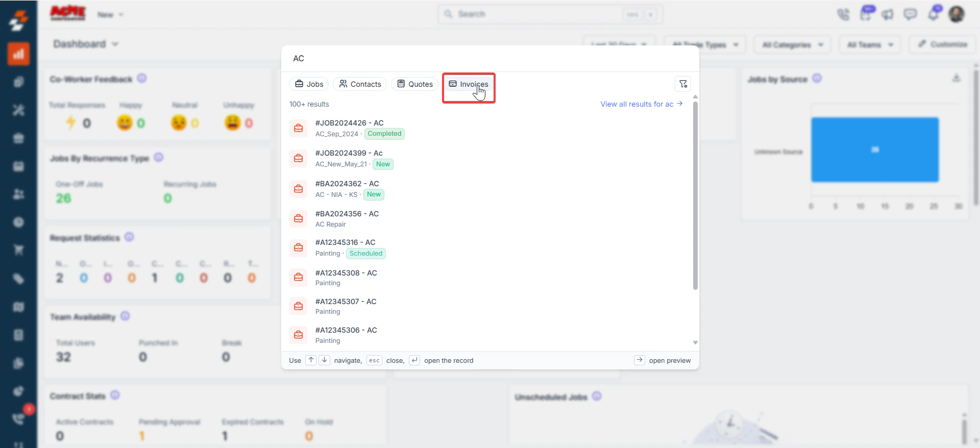
Task: Click the Completed status badge
Action: click(x=384, y=134)
